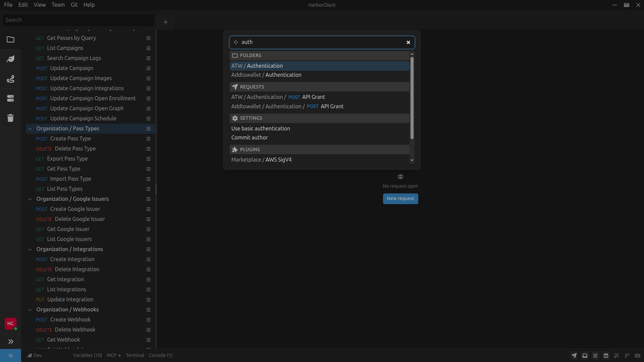The width and height of the screenshot is (644, 362).
Task: Click the git branch status bar icon
Action: [x=627, y=355]
